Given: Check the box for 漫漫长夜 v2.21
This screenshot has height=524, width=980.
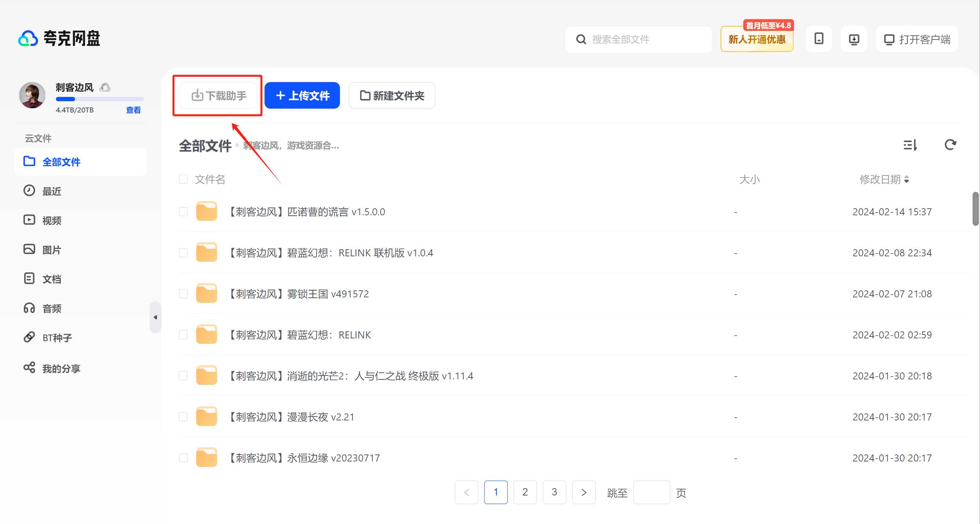Looking at the screenshot, I should coord(183,417).
